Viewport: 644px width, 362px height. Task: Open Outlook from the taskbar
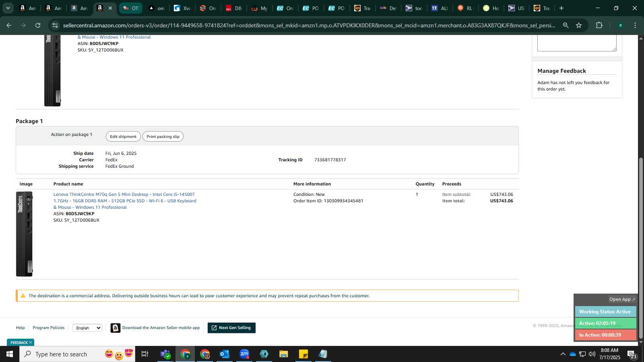[x=225, y=354]
